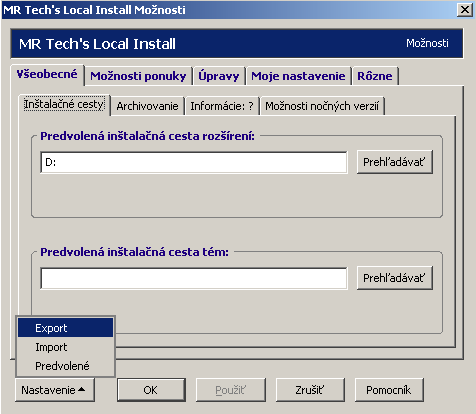Viewport: 476px width, 414px height.
Task: Click Predvolená inštalačná cesta rozšírení label
Action: click(x=147, y=136)
